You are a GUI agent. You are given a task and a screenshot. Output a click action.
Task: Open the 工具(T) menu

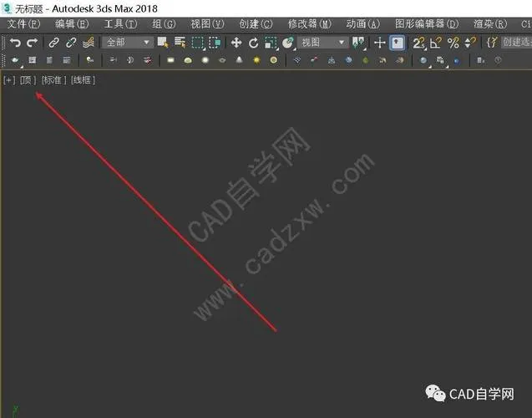(x=121, y=24)
